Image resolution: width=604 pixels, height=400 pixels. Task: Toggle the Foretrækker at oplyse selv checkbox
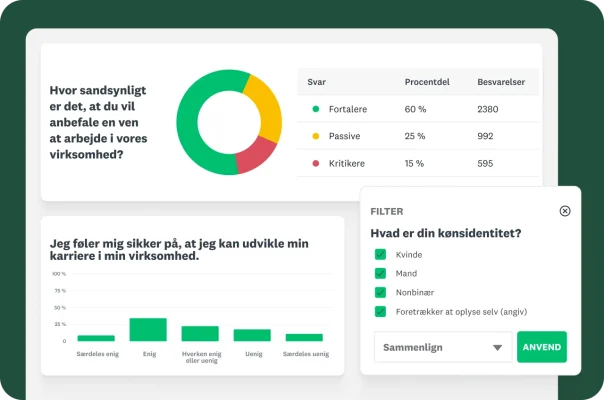click(380, 311)
